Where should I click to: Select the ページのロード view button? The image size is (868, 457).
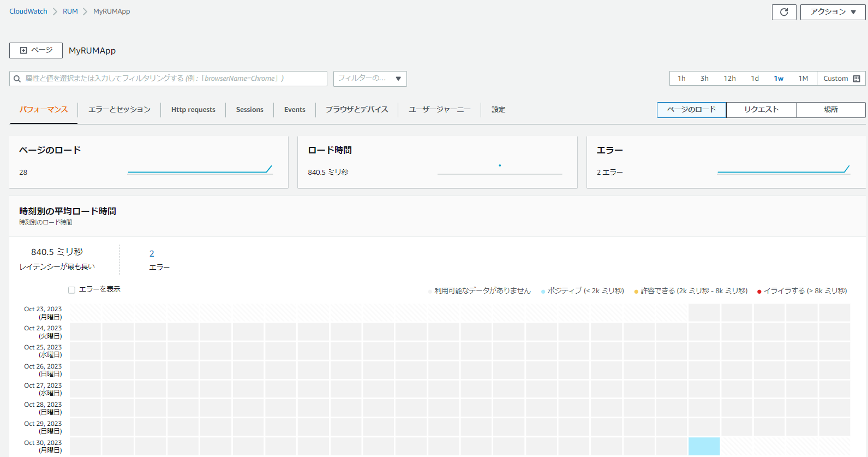coord(691,110)
